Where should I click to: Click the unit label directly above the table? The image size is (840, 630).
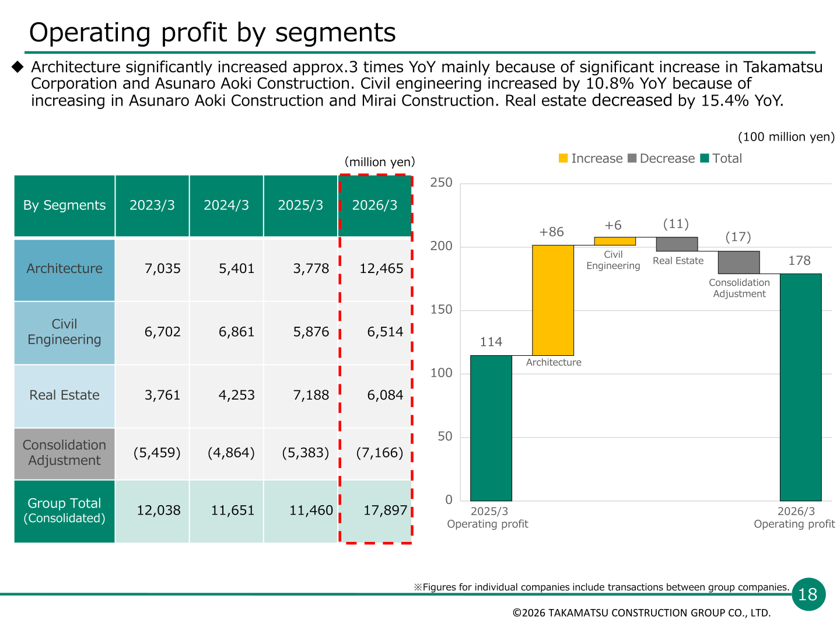click(x=380, y=162)
